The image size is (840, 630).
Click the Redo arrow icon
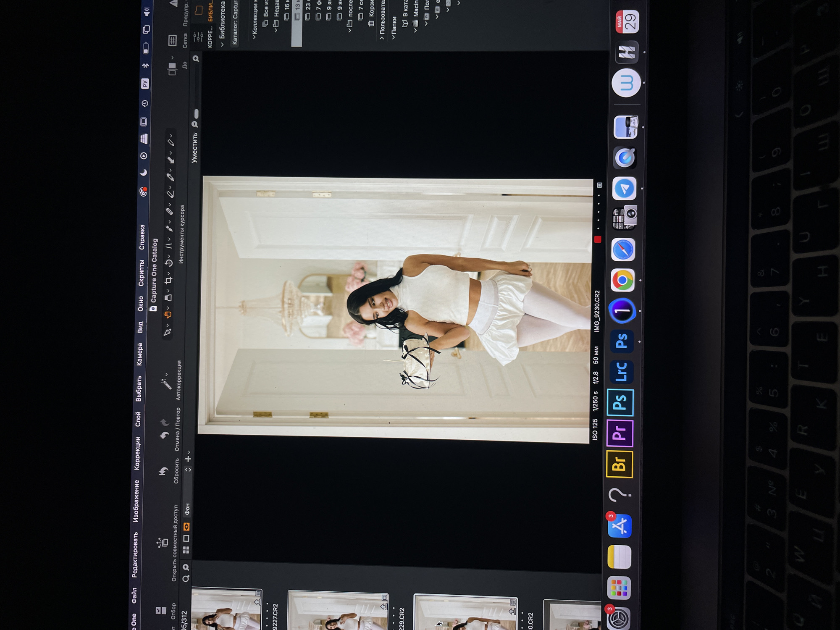pos(165,422)
